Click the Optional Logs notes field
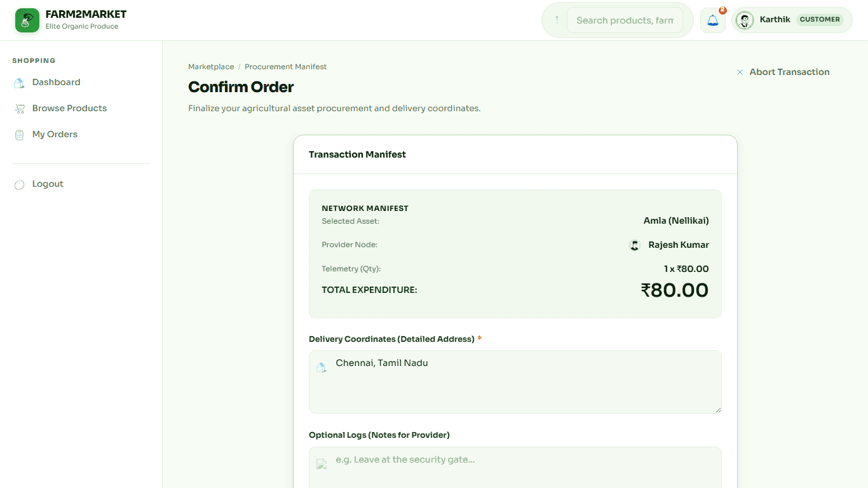This screenshot has height=488, width=868. (x=515, y=468)
